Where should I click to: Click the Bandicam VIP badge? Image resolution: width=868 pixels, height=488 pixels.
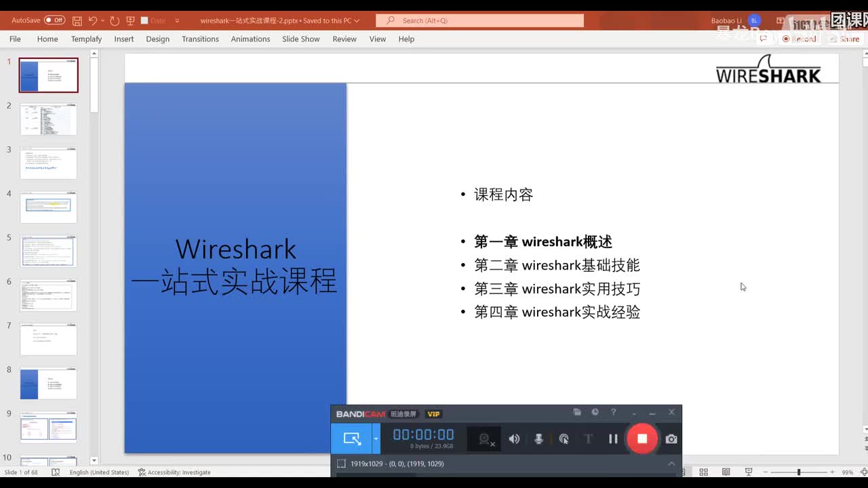[x=433, y=414]
